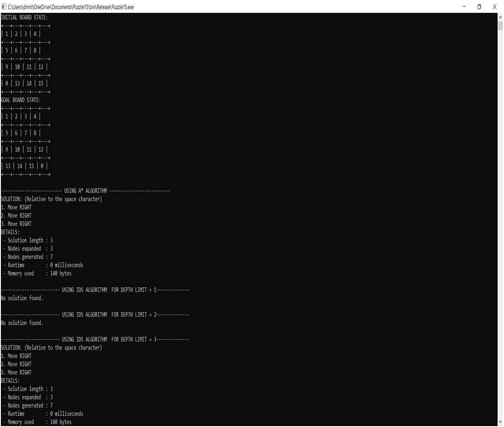Click the first No solution found message
The height and width of the screenshot is (427, 504).
point(21,298)
